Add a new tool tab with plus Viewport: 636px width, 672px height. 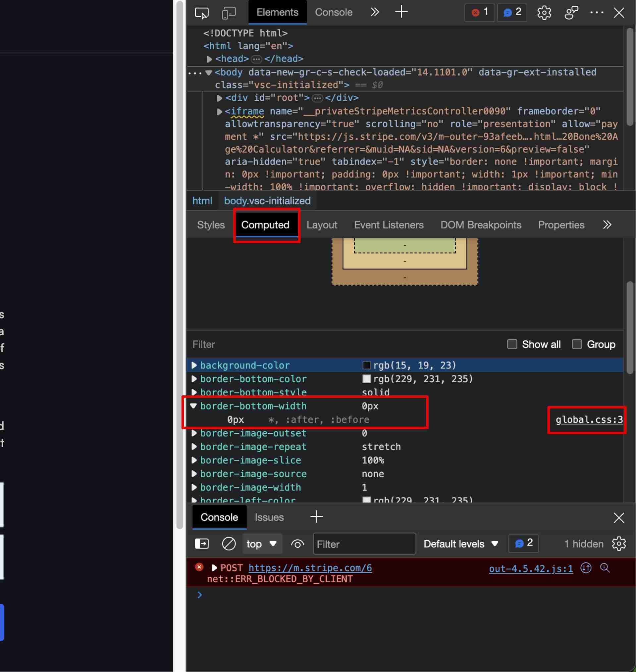pyautogui.click(x=401, y=12)
